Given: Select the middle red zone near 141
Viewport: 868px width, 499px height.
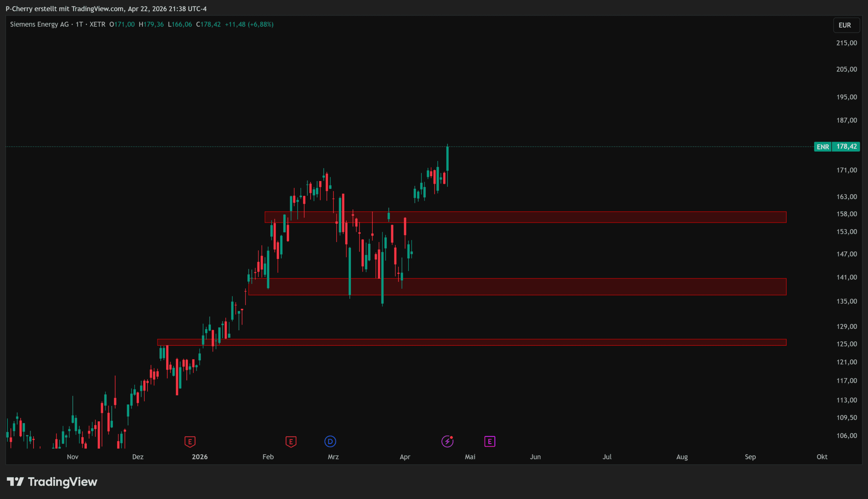Looking at the screenshot, I should pos(583,286).
